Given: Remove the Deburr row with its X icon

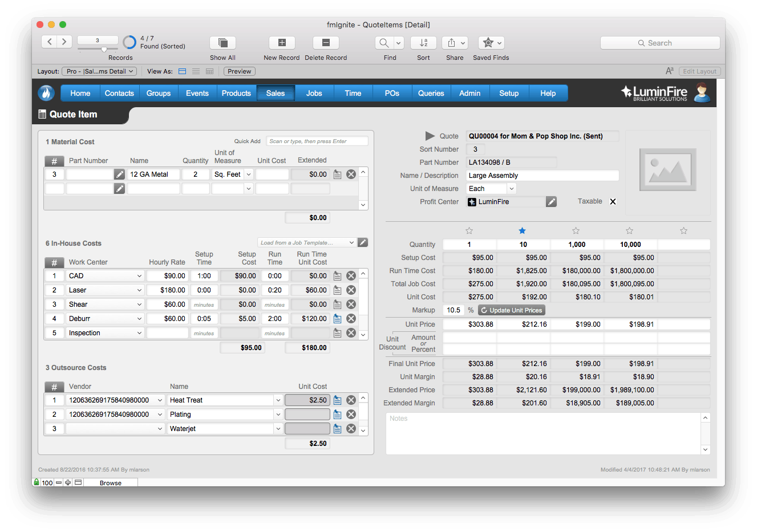Looking at the screenshot, I should 351,318.
